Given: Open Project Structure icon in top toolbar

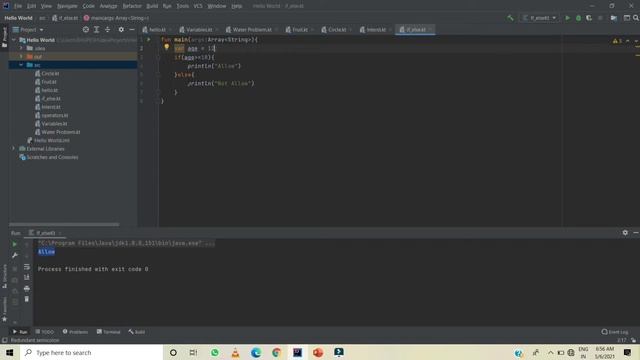Looking at the screenshot, I should [614, 18].
